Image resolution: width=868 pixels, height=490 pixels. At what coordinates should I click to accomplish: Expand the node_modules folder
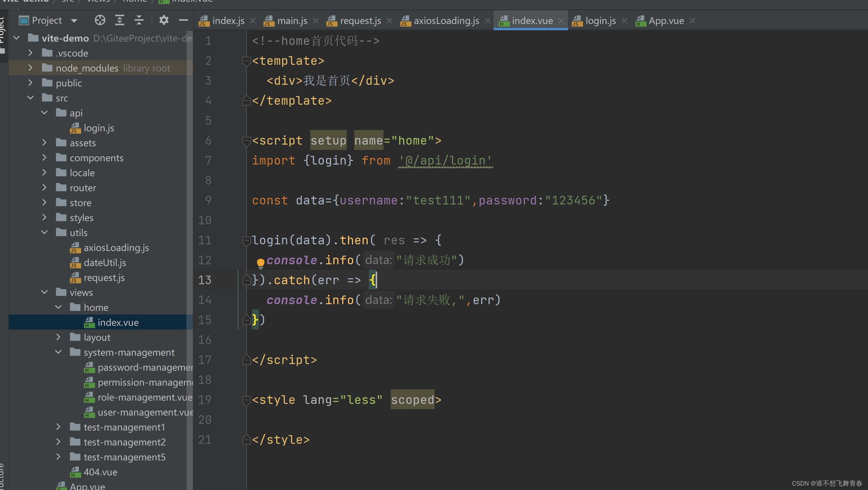30,68
